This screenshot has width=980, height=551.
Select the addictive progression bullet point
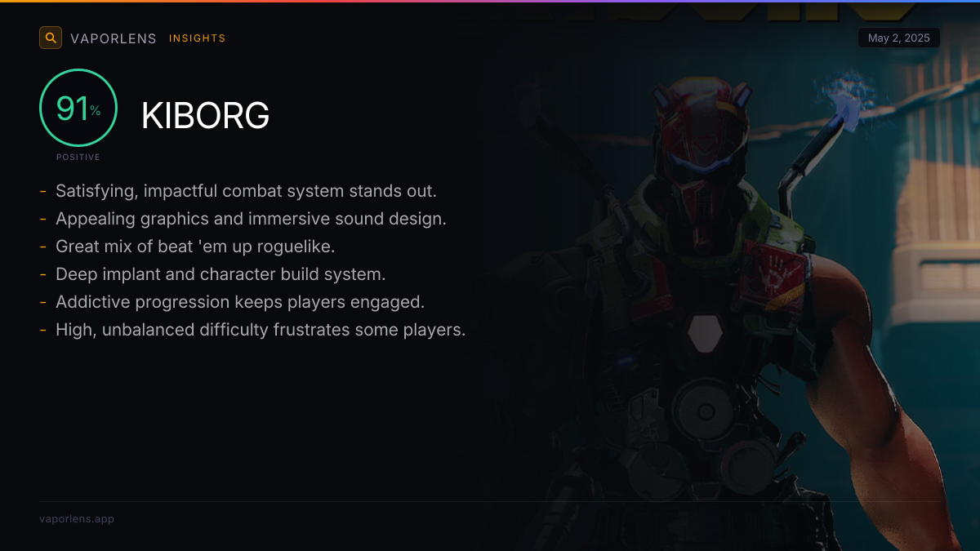coord(240,302)
